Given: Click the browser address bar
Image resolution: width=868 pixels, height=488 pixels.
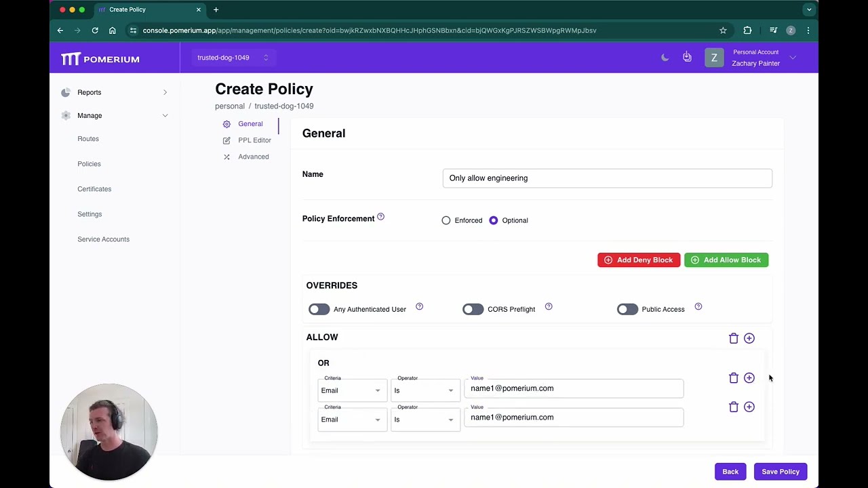Looking at the screenshot, I should (x=427, y=30).
